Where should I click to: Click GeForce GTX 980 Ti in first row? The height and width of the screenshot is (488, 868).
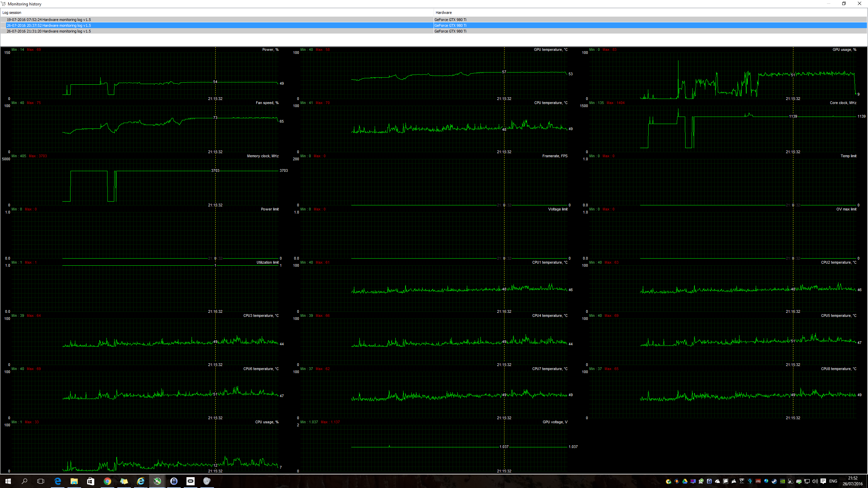coord(450,20)
